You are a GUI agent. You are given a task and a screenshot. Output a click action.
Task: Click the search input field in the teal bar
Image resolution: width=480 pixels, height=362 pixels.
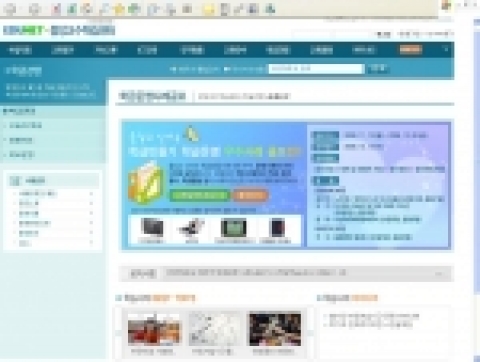coord(316,69)
